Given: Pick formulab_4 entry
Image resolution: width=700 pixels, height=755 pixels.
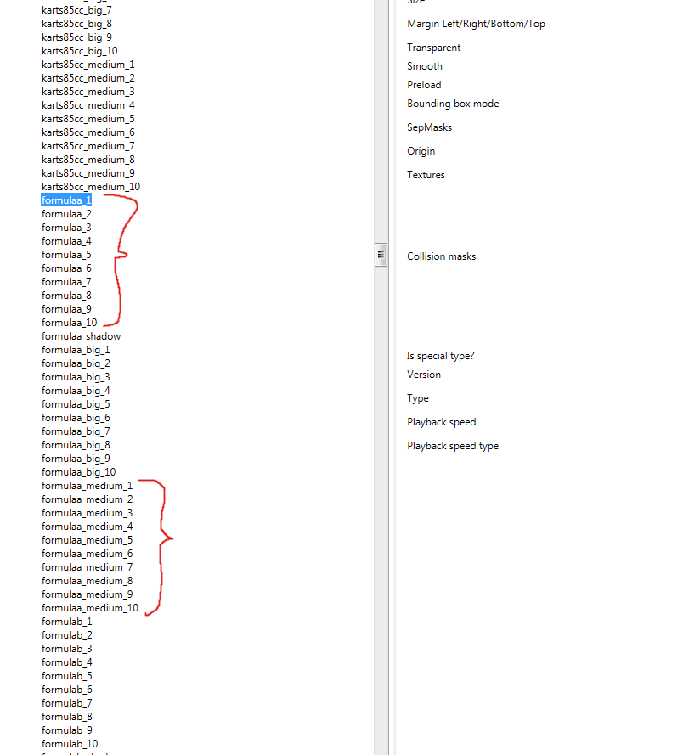Looking at the screenshot, I should click(67, 663).
